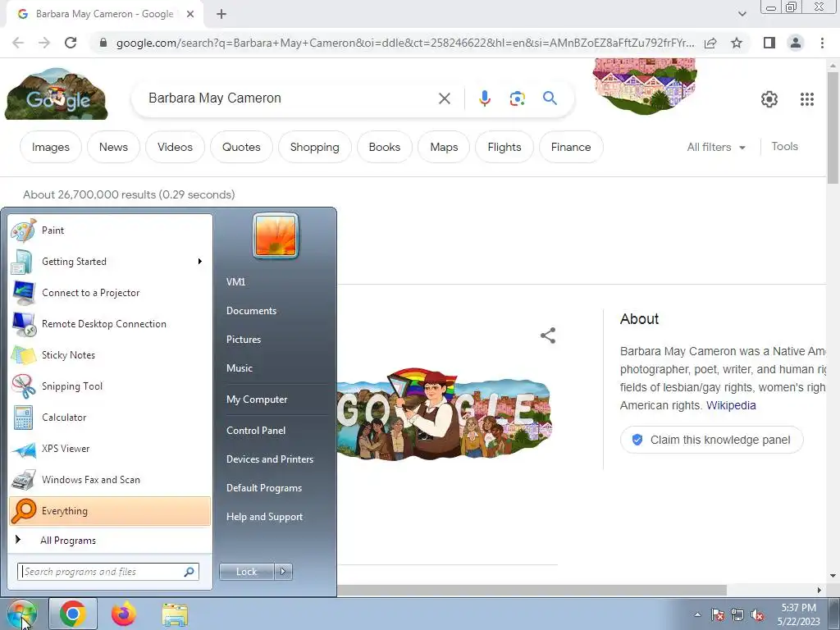Image resolution: width=840 pixels, height=630 pixels.
Task: Click the Action Center flag icon
Action: [717, 615]
